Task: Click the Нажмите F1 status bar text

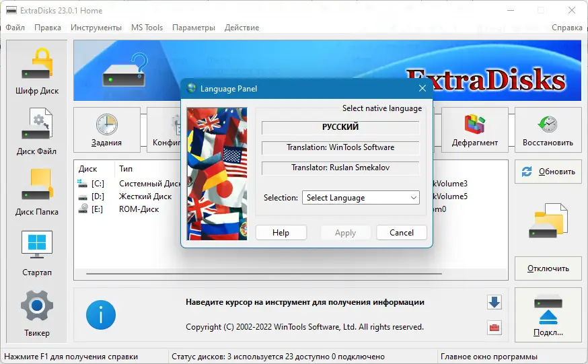Action: click(x=71, y=357)
